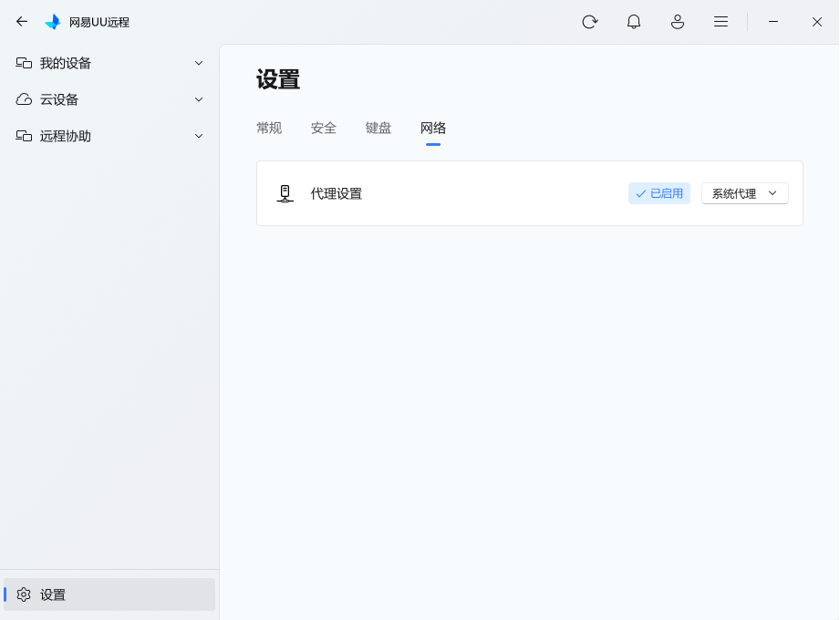This screenshot has width=840, height=620.
Task: Click the NetEase UU Remote logo
Action: point(53,22)
